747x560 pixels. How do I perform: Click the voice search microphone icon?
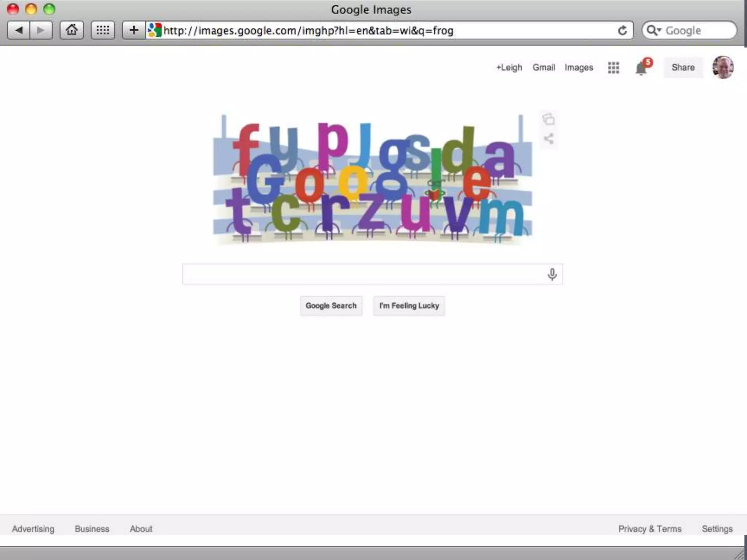552,274
